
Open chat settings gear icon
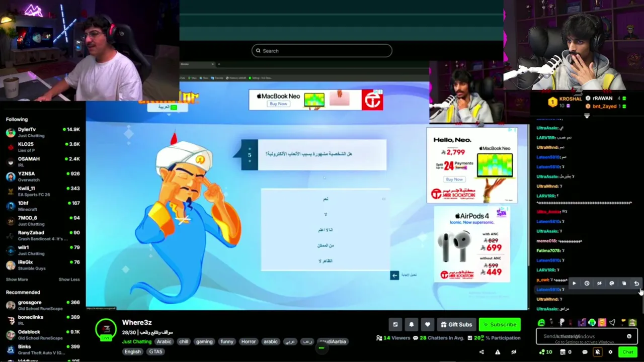click(610, 352)
